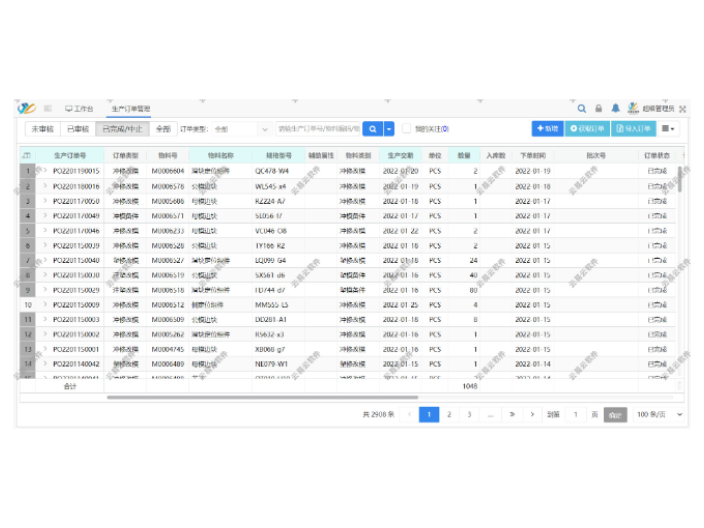Expand row PO2201170046
The width and height of the screenshot is (704, 528).
click(45, 230)
